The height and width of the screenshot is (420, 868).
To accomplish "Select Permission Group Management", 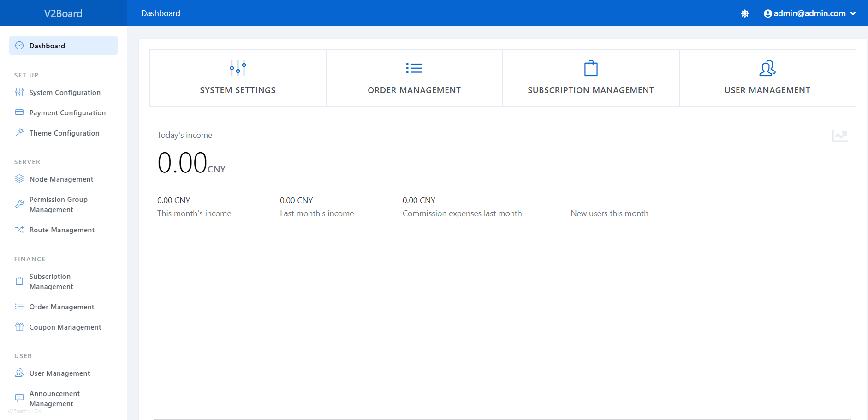I will click(58, 205).
